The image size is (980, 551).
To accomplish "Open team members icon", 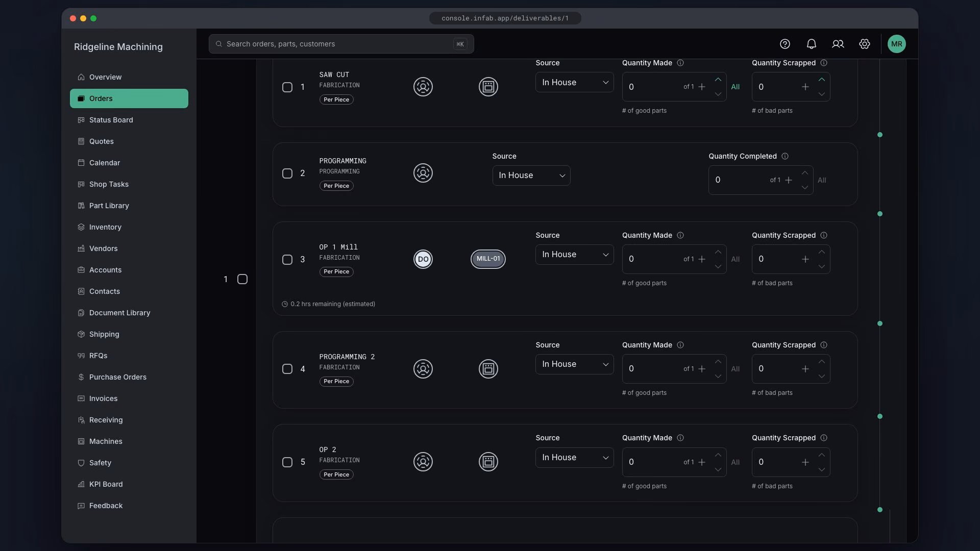I will [838, 44].
